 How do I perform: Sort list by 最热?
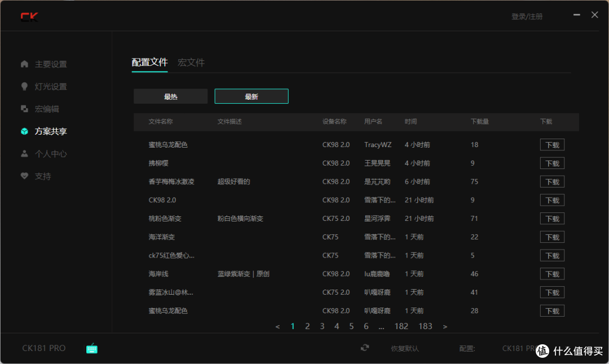pos(170,96)
